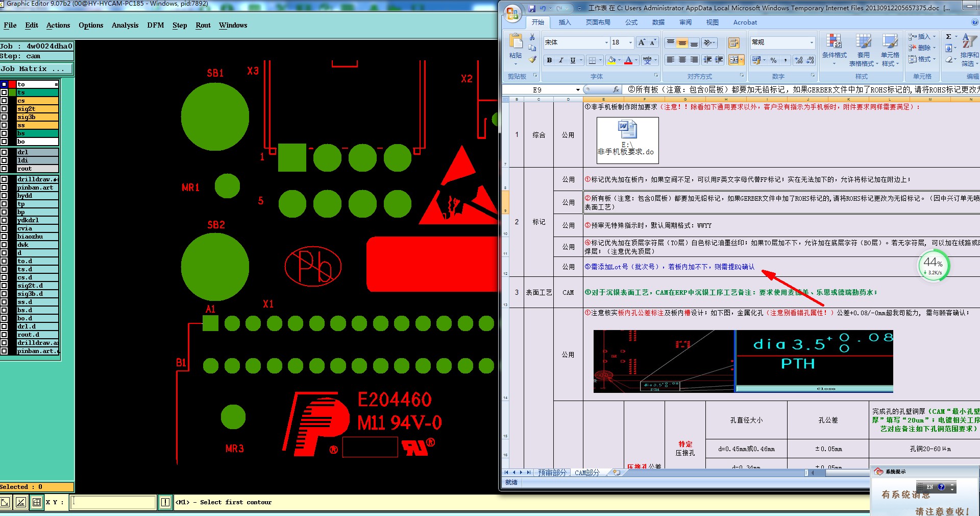The image size is (980, 516).
Task: Center text horizontally in Excel ribbon
Action: click(x=682, y=60)
